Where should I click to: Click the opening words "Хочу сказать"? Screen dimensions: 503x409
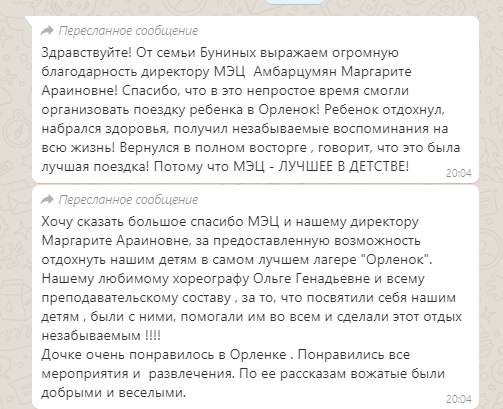(82, 222)
